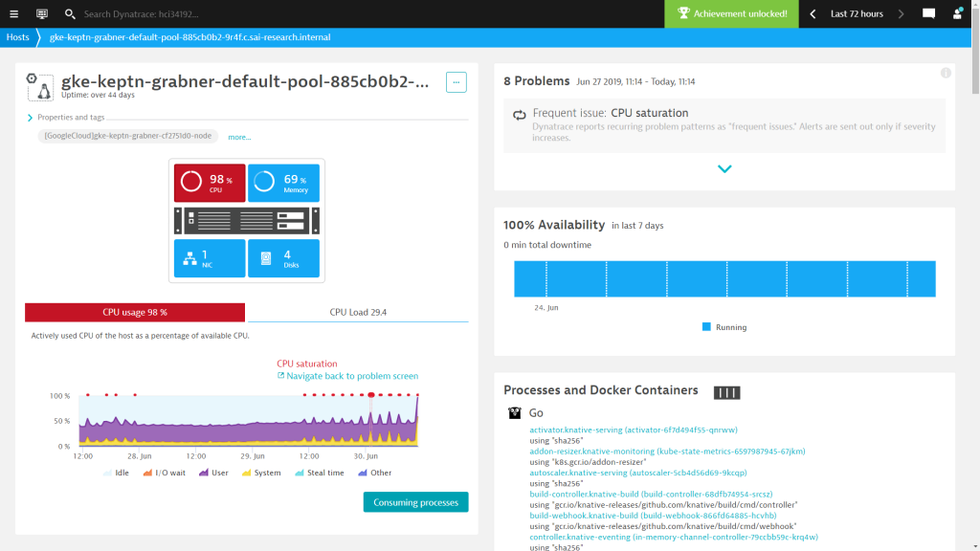Open the Last 72 hours timeframe selector
The height and width of the screenshot is (551, 980).
[x=856, y=14]
